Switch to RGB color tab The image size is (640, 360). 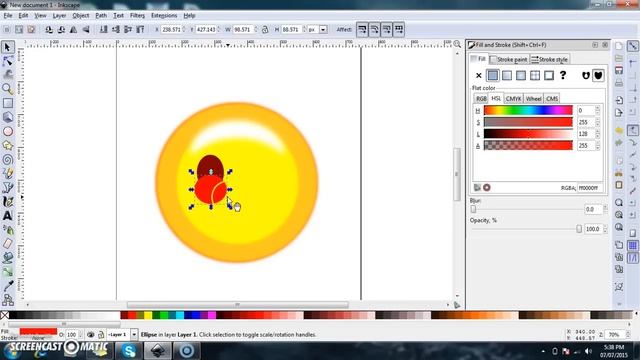[481, 99]
